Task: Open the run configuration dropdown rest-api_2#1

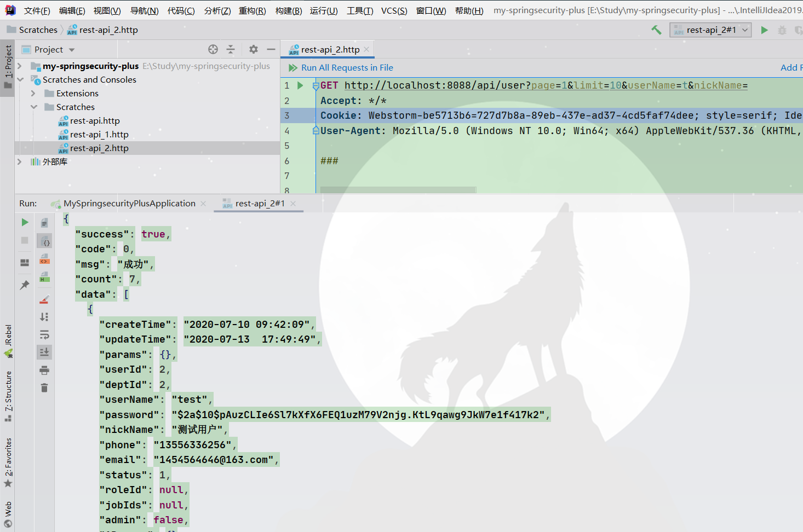Action: (710, 30)
